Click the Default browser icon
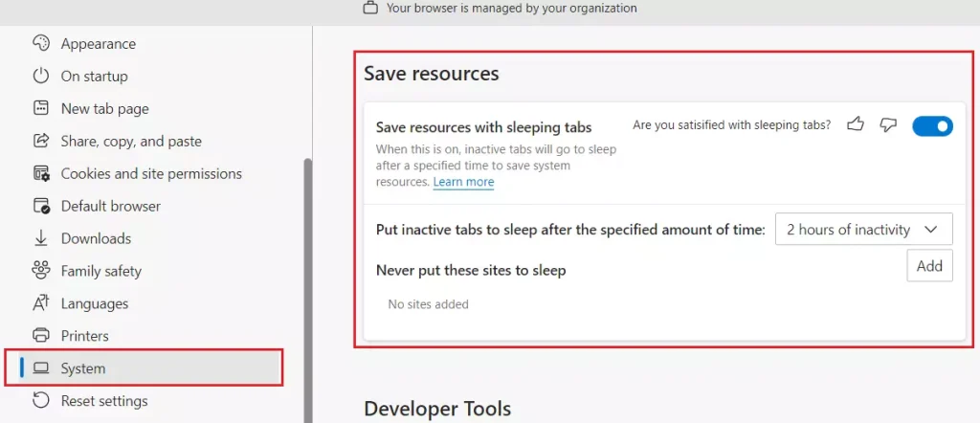This screenshot has height=423, width=980. coord(40,206)
